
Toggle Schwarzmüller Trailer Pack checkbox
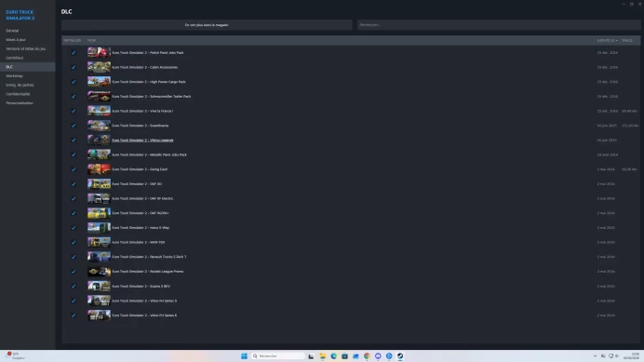click(x=74, y=96)
